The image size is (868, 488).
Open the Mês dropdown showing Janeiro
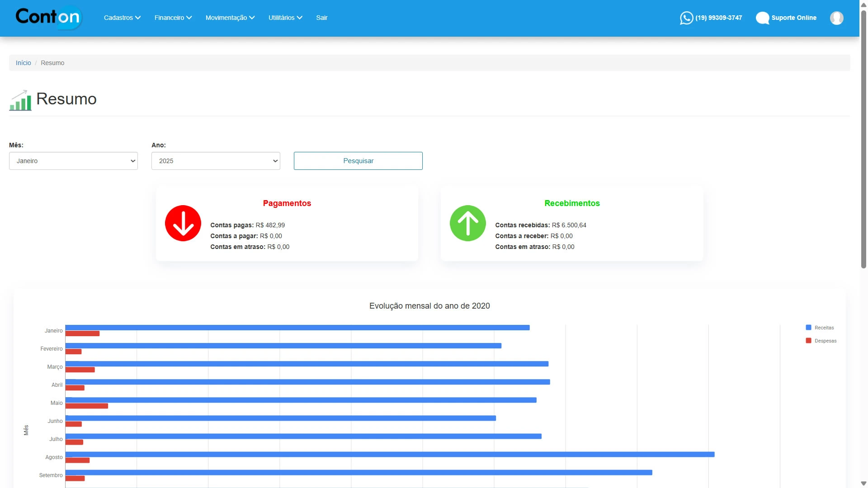73,161
